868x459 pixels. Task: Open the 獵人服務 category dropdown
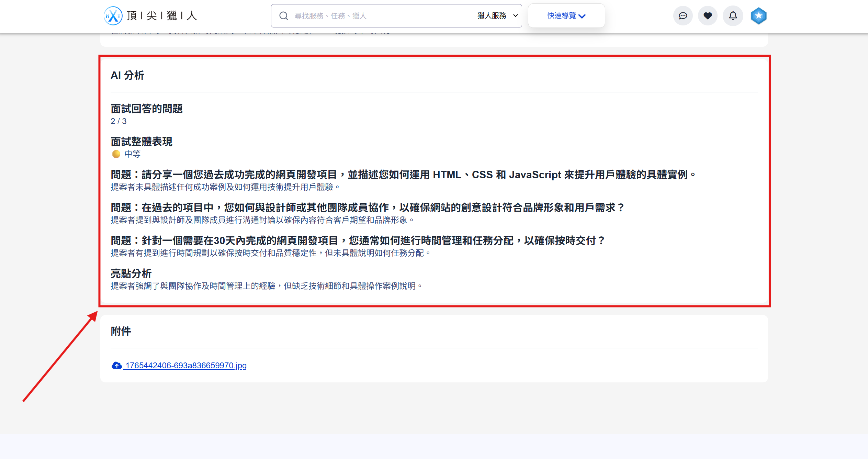497,16
